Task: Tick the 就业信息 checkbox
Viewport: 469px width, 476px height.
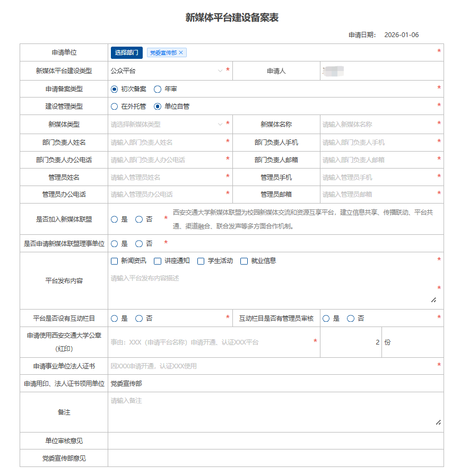Action: pyautogui.click(x=244, y=261)
